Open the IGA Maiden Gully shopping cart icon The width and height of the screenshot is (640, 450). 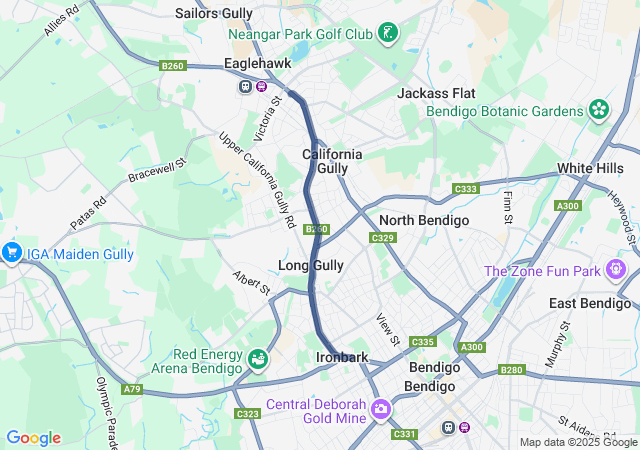coord(12,253)
